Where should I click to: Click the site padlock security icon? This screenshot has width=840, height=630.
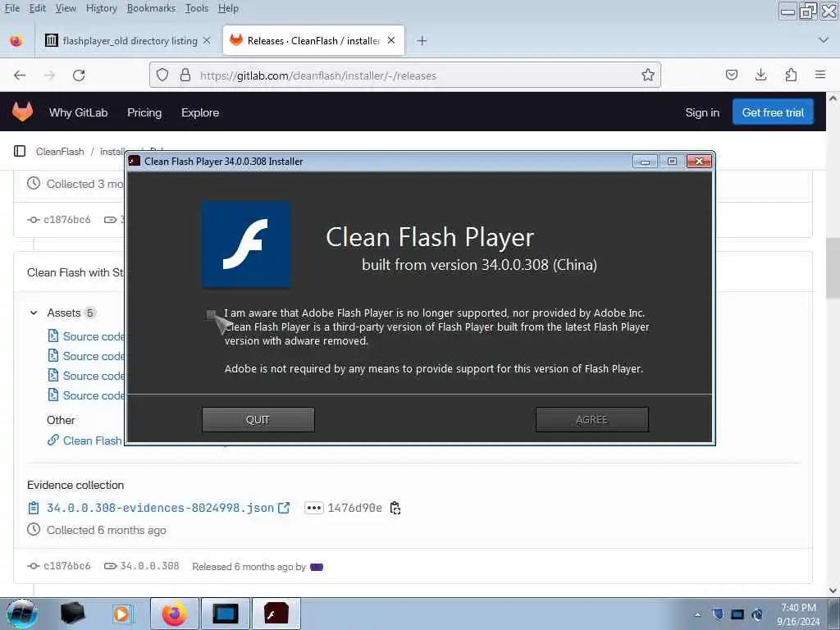(x=185, y=75)
